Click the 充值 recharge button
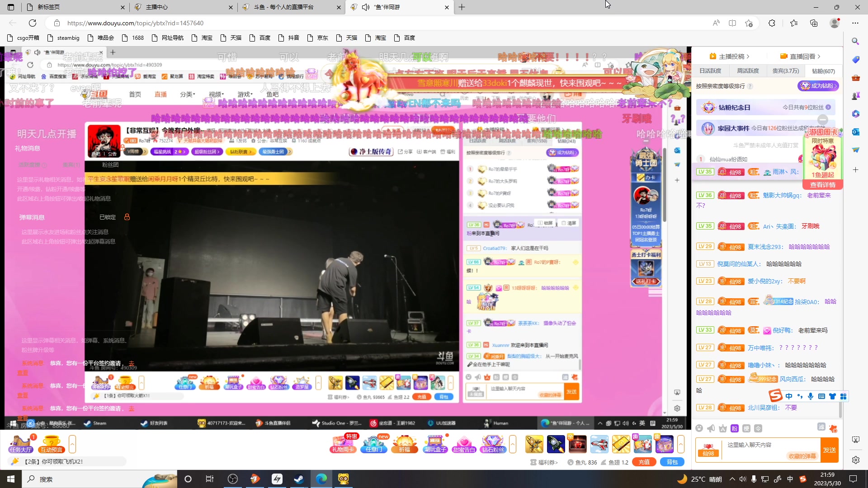The height and width of the screenshot is (488, 868). tap(644, 462)
